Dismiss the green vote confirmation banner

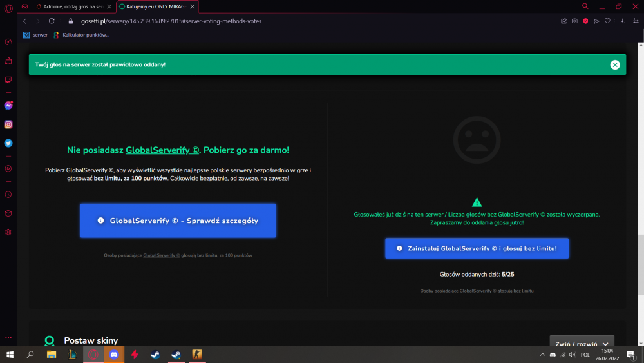615,64
